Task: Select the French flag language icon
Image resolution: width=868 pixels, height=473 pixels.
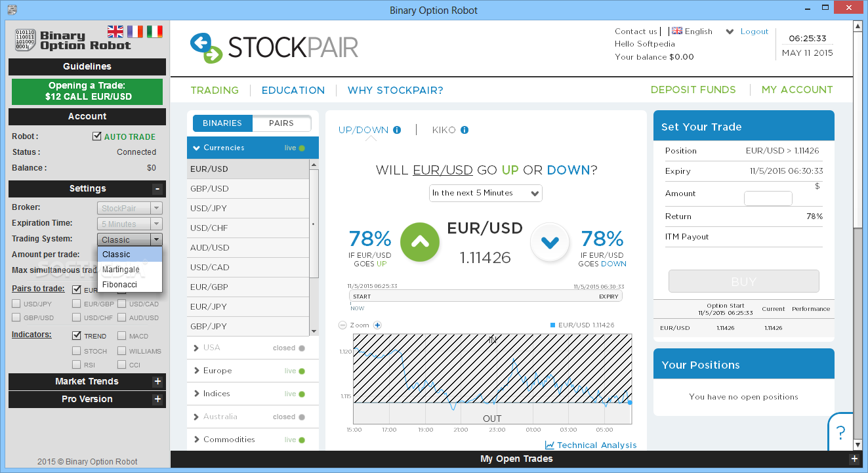Action: coord(135,31)
